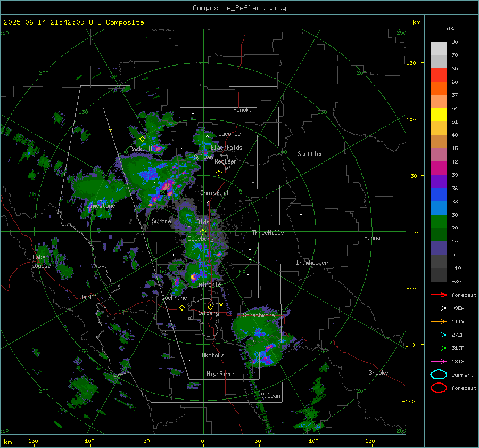This screenshot has width=479, height=448.
Task: Click the Composite_Reflectivity title
Action: (239, 8)
